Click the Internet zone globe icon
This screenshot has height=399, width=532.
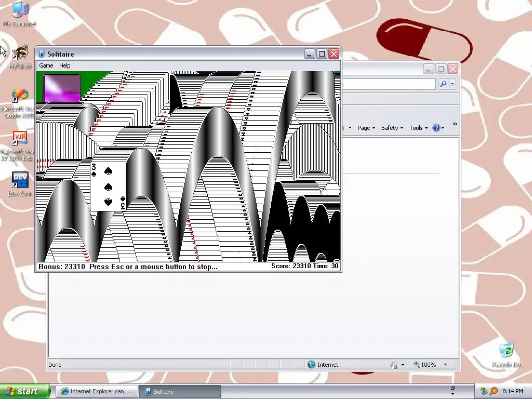click(x=312, y=364)
